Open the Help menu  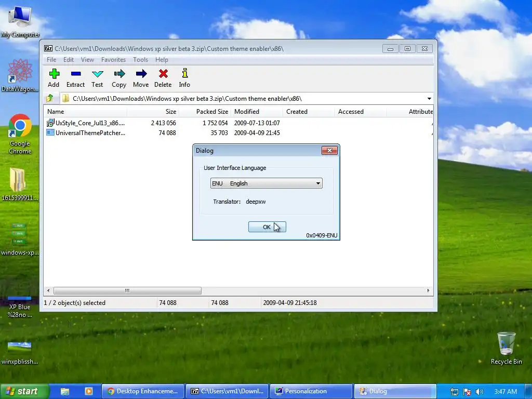(x=162, y=60)
